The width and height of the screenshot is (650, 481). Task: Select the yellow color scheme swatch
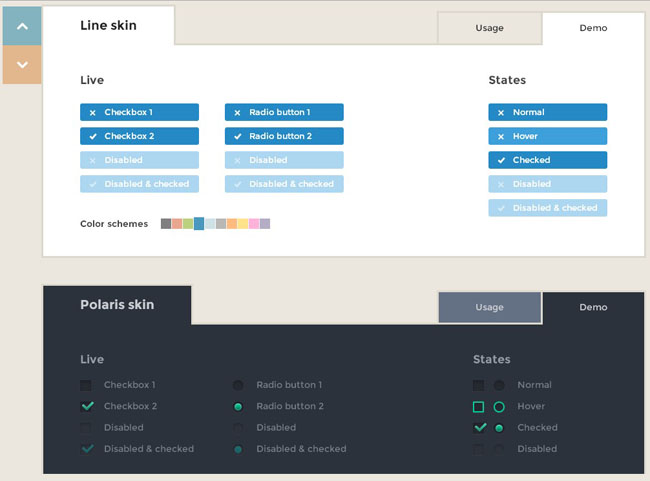243,224
